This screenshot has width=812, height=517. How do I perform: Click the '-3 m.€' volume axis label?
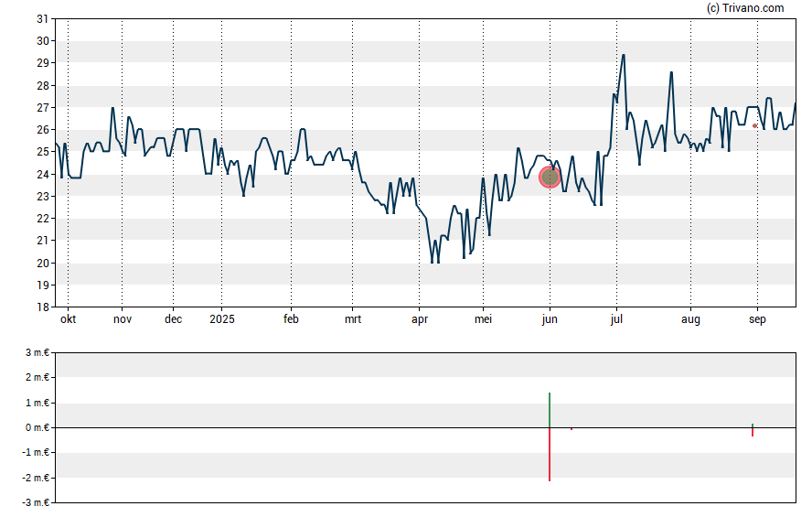36,502
